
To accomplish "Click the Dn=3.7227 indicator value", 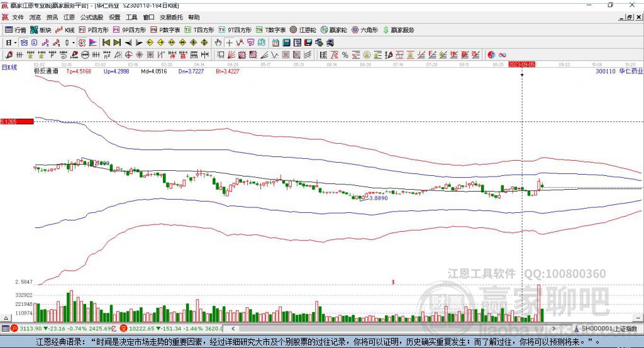I will [x=191, y=72].
